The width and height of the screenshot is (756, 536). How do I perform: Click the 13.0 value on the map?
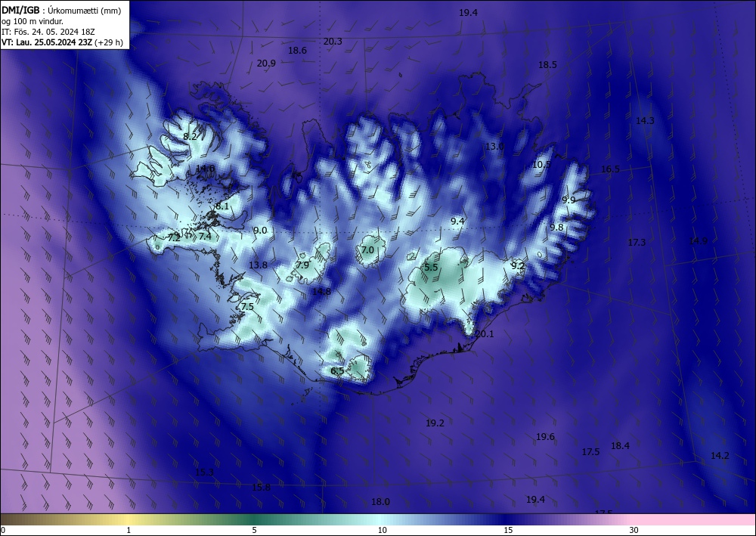[x=494, y=146]
